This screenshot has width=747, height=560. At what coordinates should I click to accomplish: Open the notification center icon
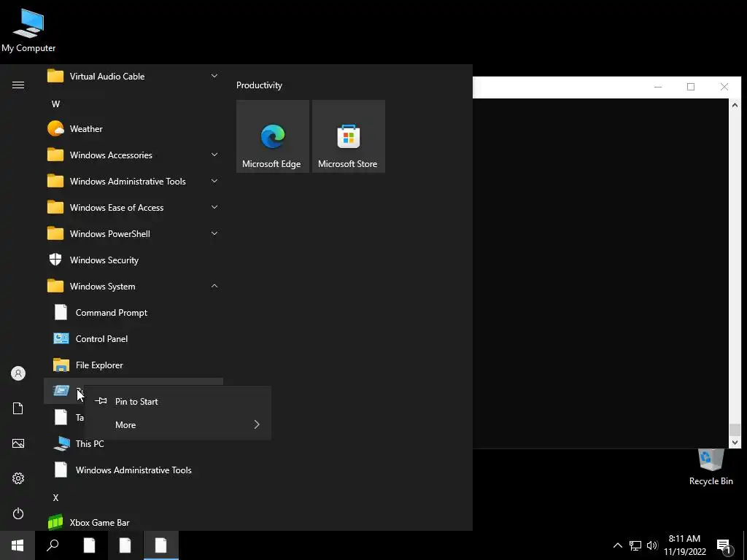[x=724, y=546]
